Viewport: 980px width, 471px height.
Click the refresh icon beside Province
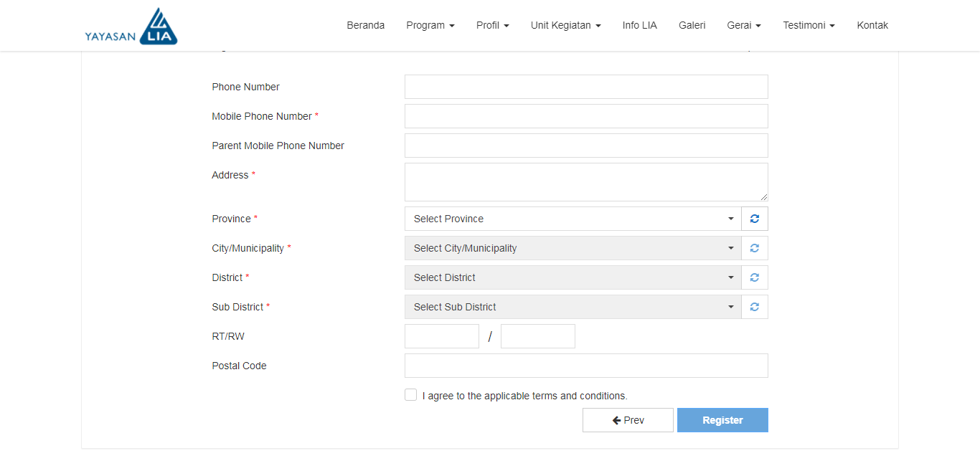[754, 219]
